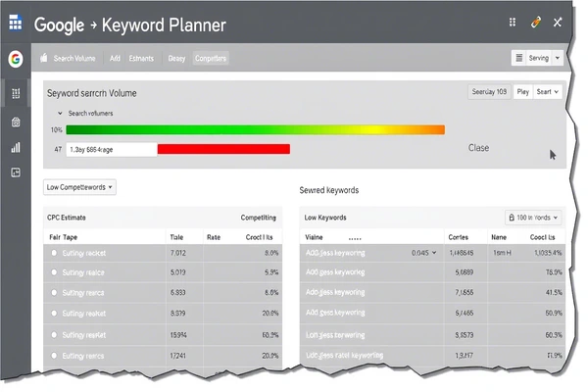The image size is (588, 392).
Task: Select radio button for row with 17,241
Action: [x=54, y=355]
